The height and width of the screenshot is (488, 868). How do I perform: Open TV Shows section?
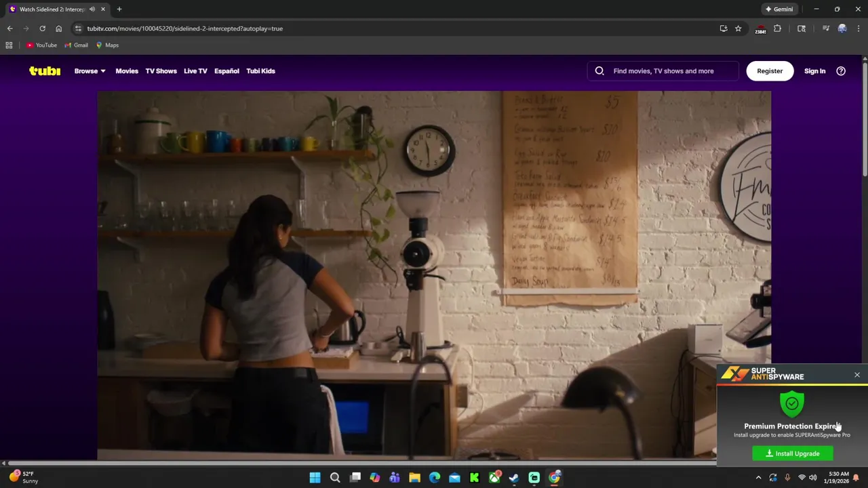[161, 70]
